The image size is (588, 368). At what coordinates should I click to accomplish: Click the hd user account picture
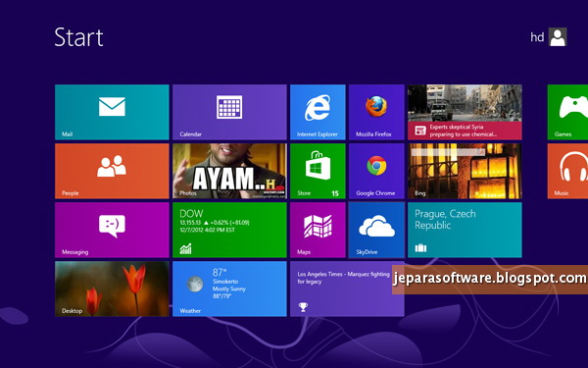(x=558, y=37)
